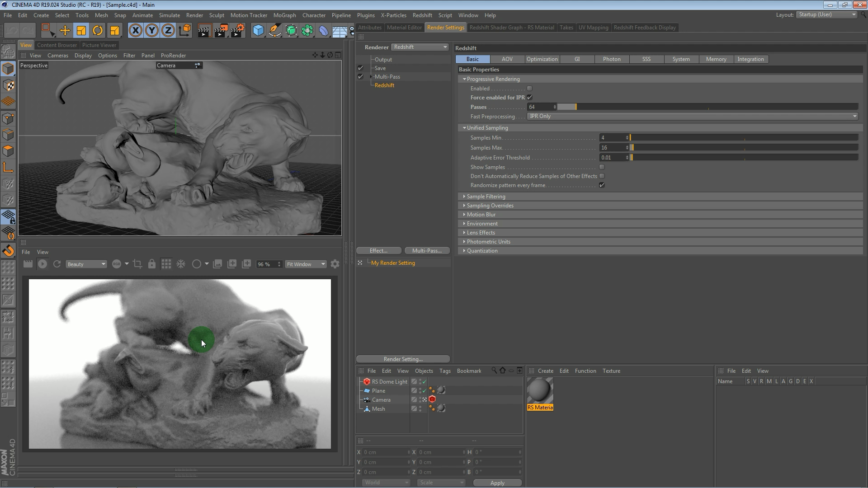Viewport: 868px width, 488px height.
Task: Select the Scale tool in top toolbar
Action: click(81, 31)
